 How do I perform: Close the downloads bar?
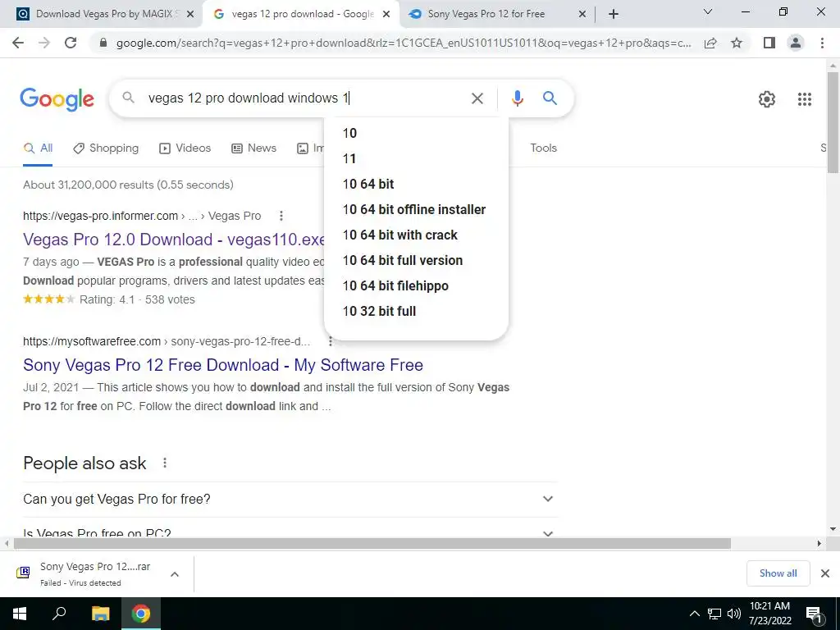coord(825,573)
